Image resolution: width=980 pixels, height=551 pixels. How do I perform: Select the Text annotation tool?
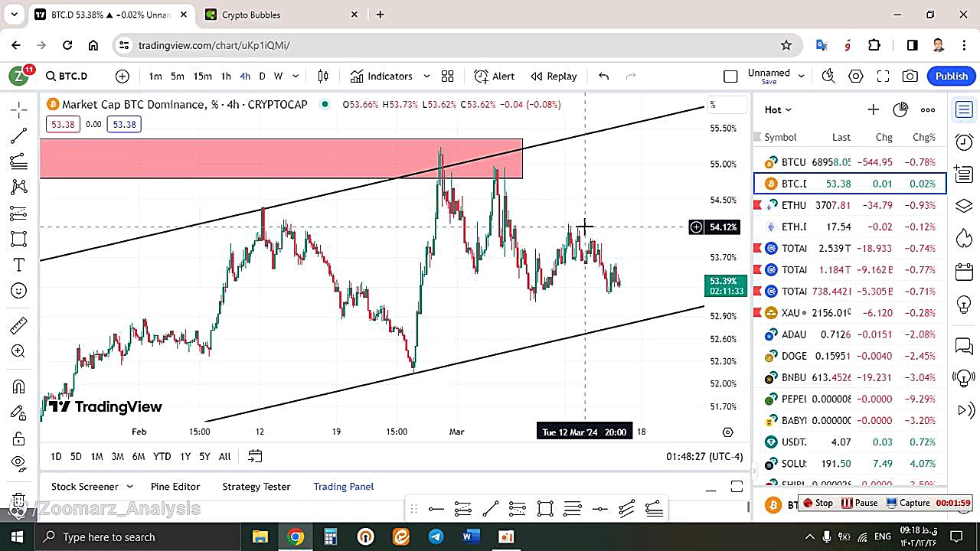pyautogui.click(x=19, y=265)
